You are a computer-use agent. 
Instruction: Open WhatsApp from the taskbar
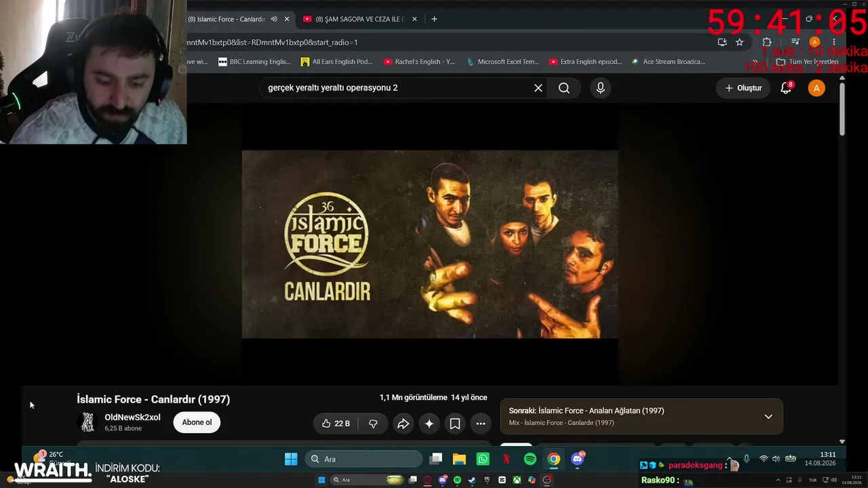tap(483, 459)
